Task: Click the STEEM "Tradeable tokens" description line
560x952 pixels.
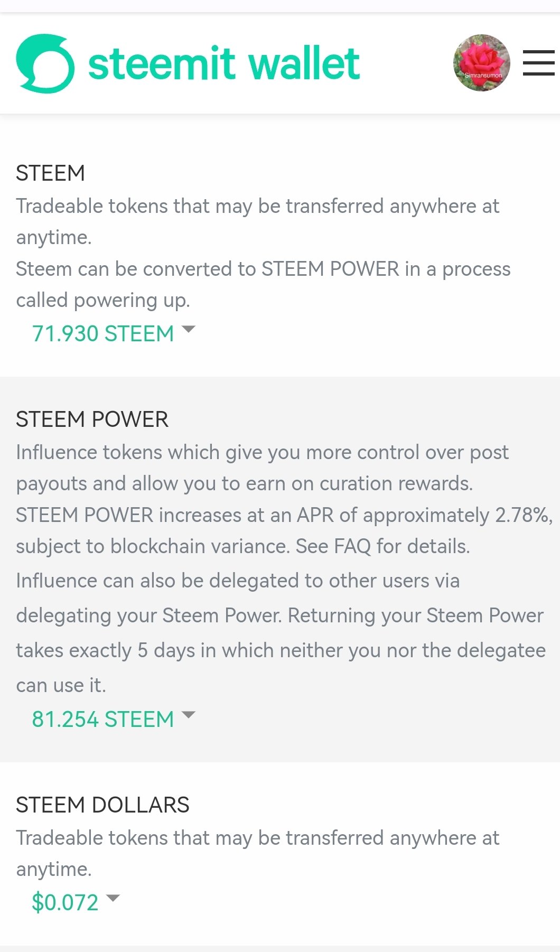Action: pyautogui.click(x=257, y=206)
